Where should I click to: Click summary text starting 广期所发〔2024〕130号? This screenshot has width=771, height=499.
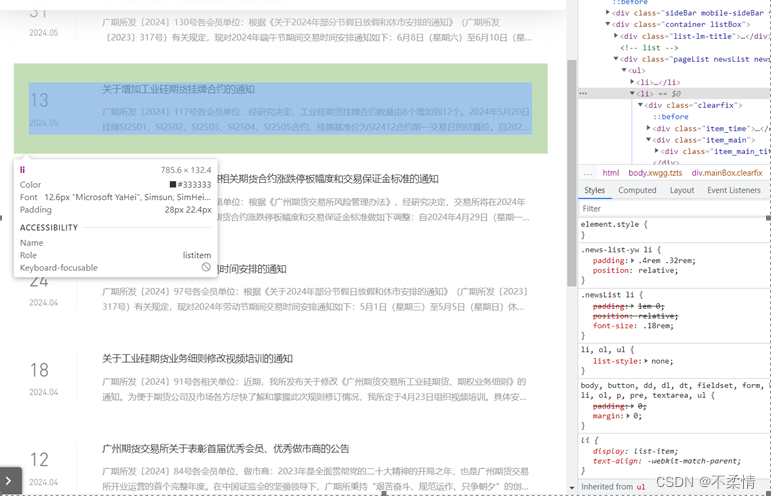coord(317,30)
